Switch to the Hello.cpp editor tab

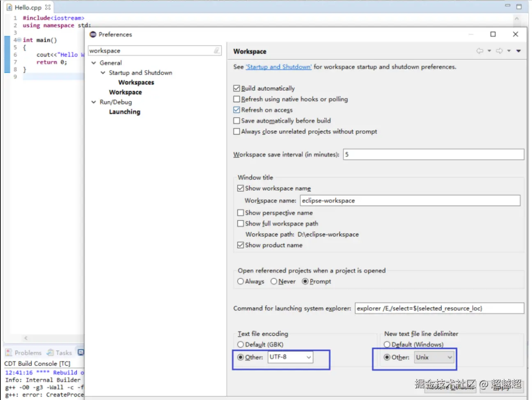click(28, 7)
